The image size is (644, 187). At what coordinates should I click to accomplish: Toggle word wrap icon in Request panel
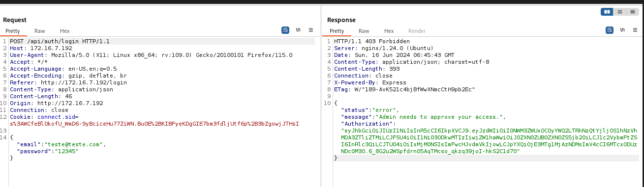(285, 30)
